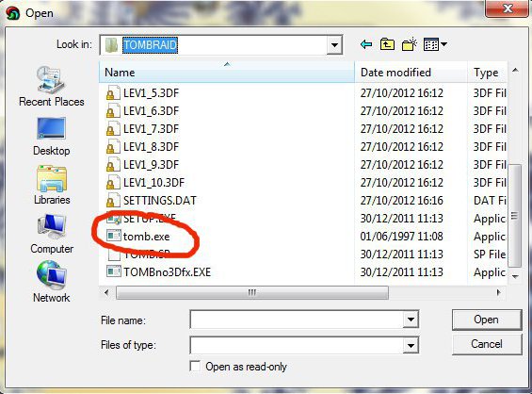Image resolution: width=532 pixels, height=394 pixels.
Task: Click the Open button
Action: [487, 320]
